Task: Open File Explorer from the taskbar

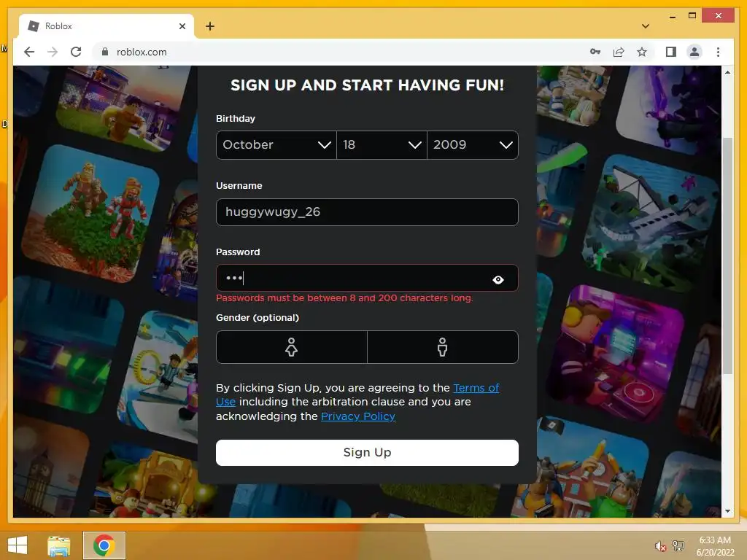Action: coord(59,545)
